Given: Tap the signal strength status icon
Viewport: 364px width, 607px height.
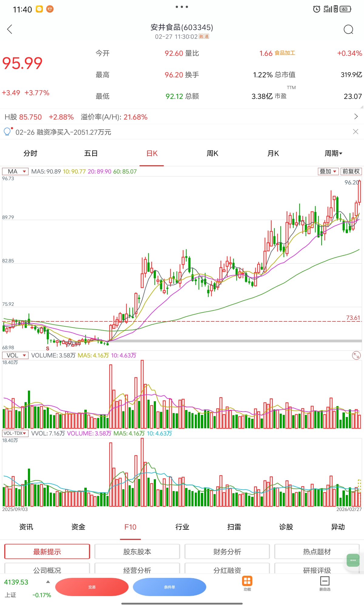Looking at the screenshot, I should click(328, 9).
